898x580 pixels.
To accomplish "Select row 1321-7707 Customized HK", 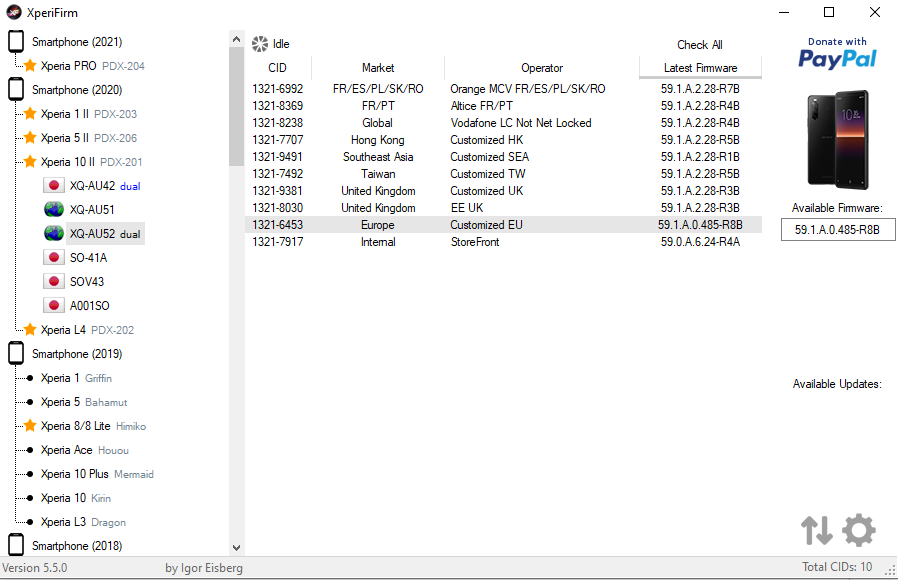I will point(504,140).
